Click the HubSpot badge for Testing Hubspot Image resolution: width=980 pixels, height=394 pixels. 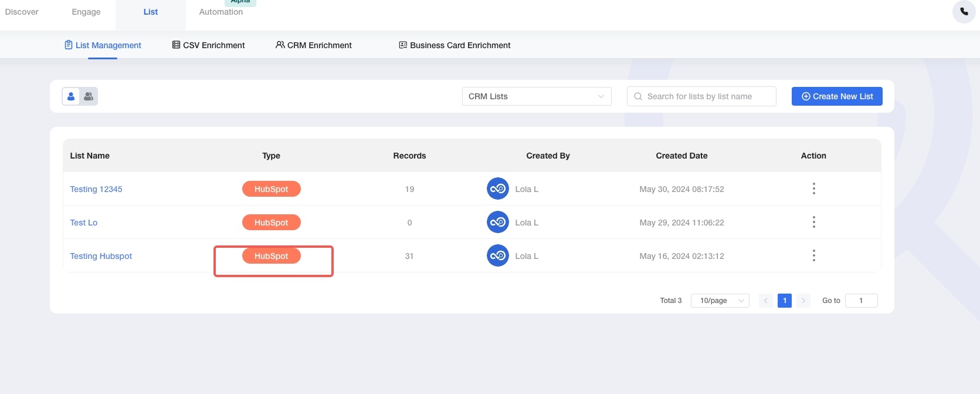click(272, 256)
